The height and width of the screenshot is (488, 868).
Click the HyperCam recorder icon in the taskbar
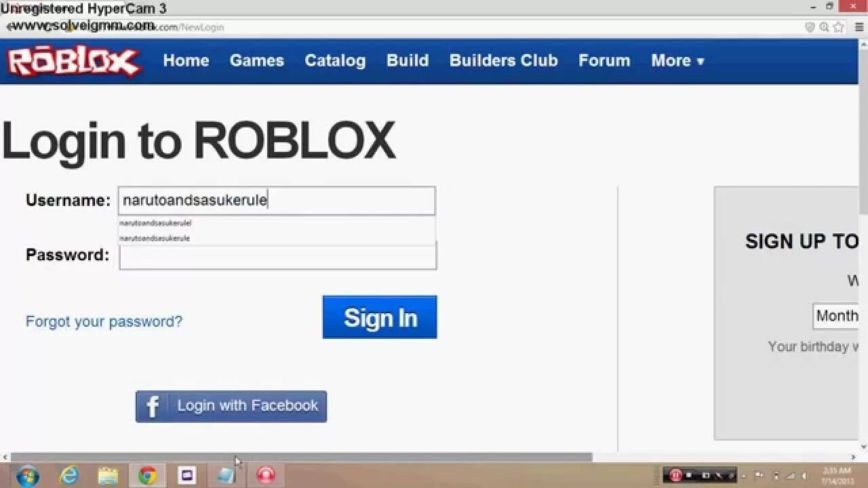pyautogui.click(x=267, y=476)
